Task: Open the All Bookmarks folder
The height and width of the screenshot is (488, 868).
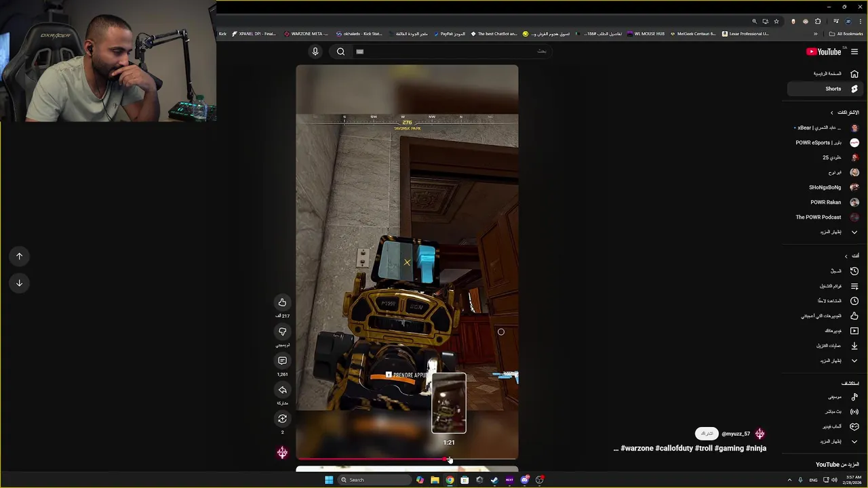Action: pos(846,34)
